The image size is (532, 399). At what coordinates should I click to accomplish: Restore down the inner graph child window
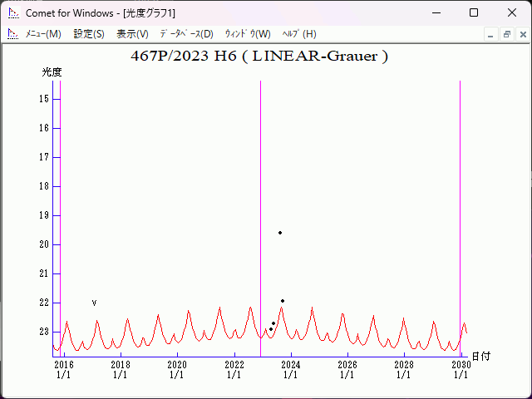(506, 34)
